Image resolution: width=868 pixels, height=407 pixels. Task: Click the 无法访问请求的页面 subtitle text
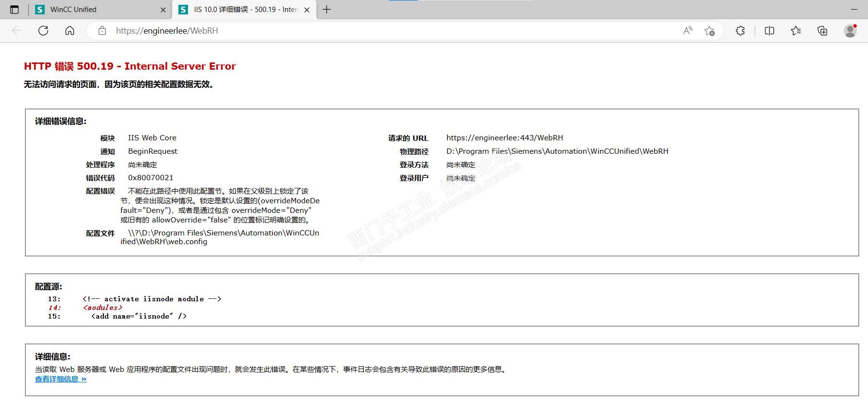coord(119,85)
